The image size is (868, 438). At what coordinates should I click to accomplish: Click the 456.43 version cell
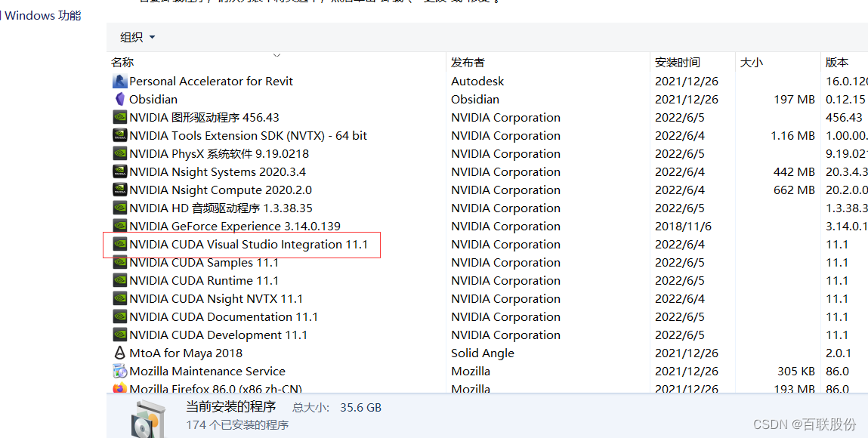coord(844,117)
